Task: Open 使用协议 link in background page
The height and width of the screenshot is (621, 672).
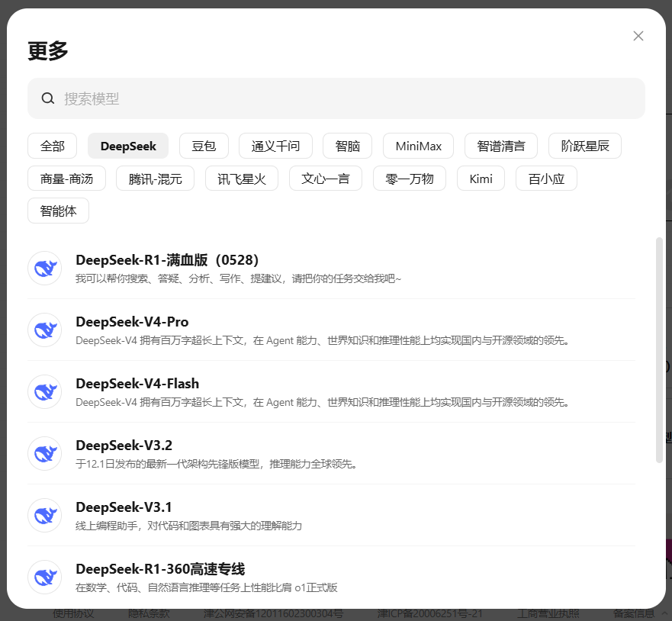Action: (73, 614)
